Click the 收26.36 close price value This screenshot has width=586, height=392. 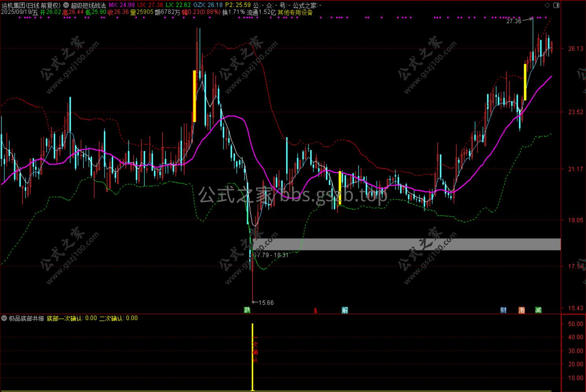click(x=118, y=13)
